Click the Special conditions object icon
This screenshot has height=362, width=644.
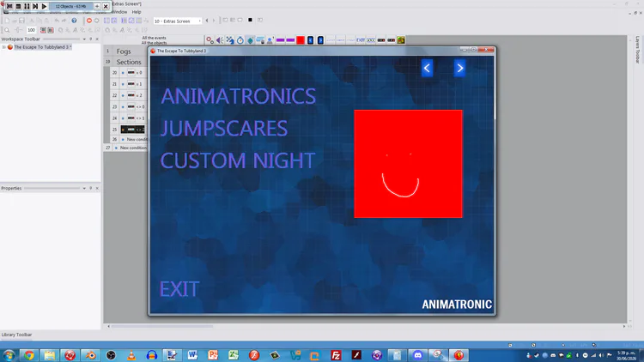pos(210,39)
